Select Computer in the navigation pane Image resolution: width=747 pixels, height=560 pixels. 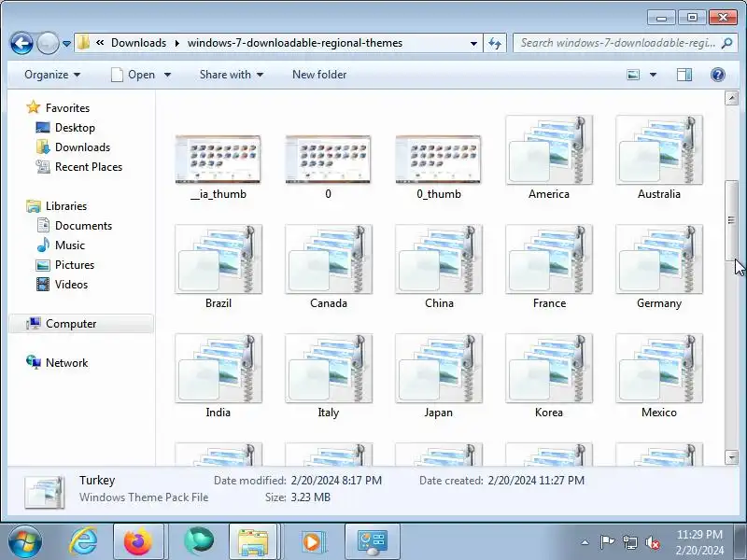coord(81,324)
